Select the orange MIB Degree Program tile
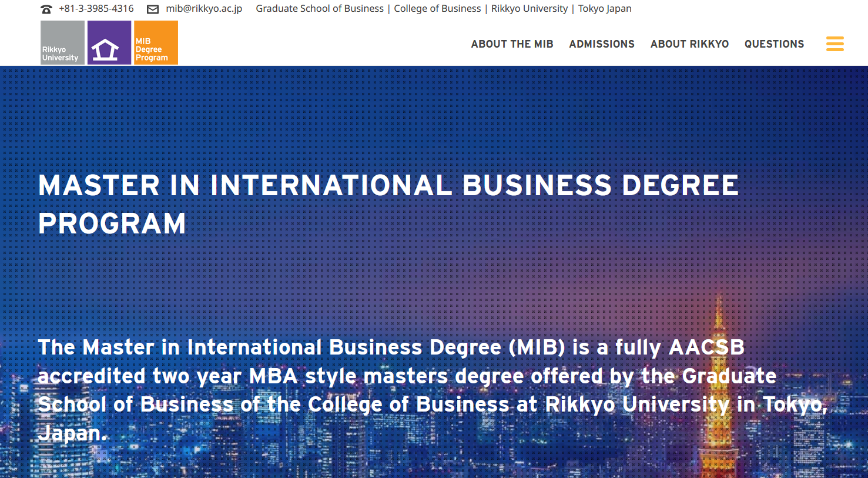Viewport: 868px width, 478px height. click(156, 43)
